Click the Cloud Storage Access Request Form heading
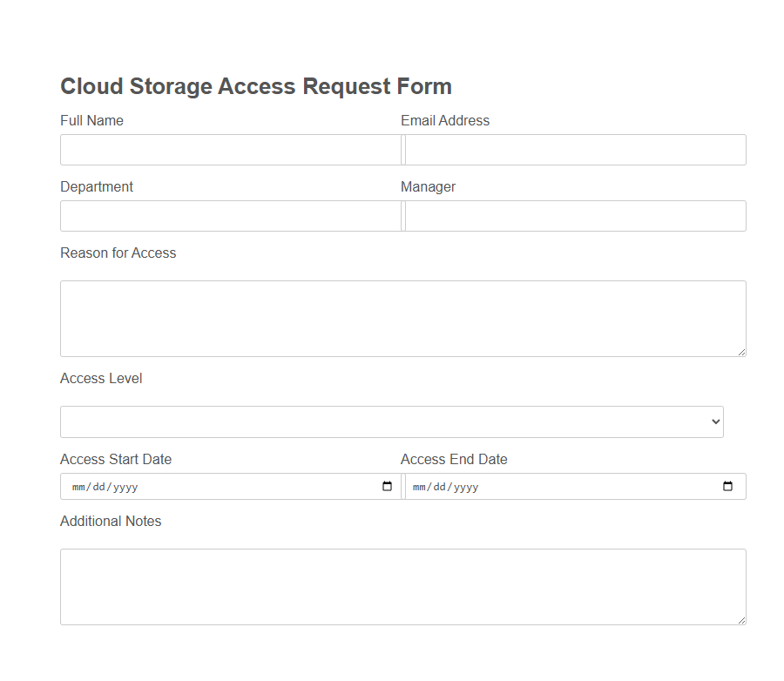The image size is (784, 681). coord(255,86)
